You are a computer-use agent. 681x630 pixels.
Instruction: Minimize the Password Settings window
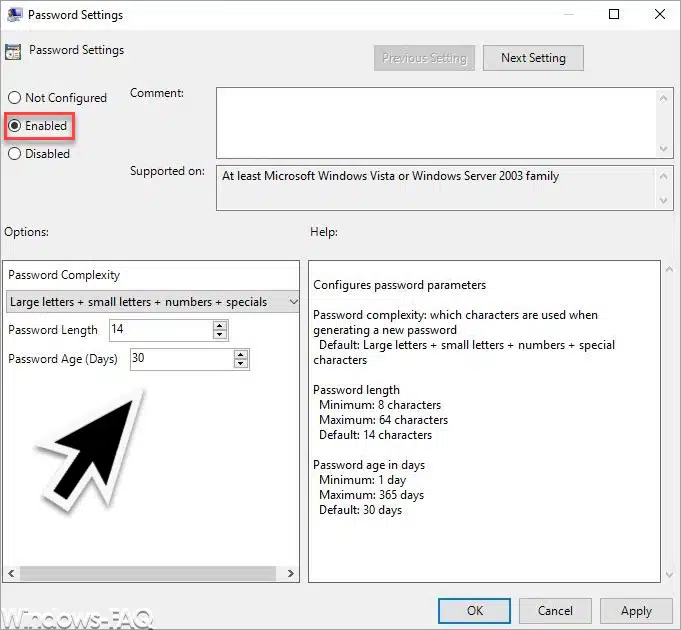click(569, 14)
